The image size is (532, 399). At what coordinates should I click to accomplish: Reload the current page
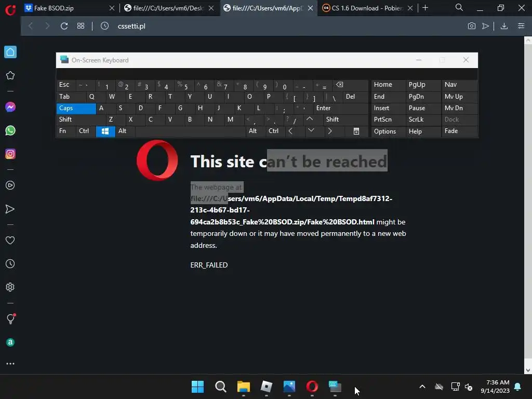(64, 26)
